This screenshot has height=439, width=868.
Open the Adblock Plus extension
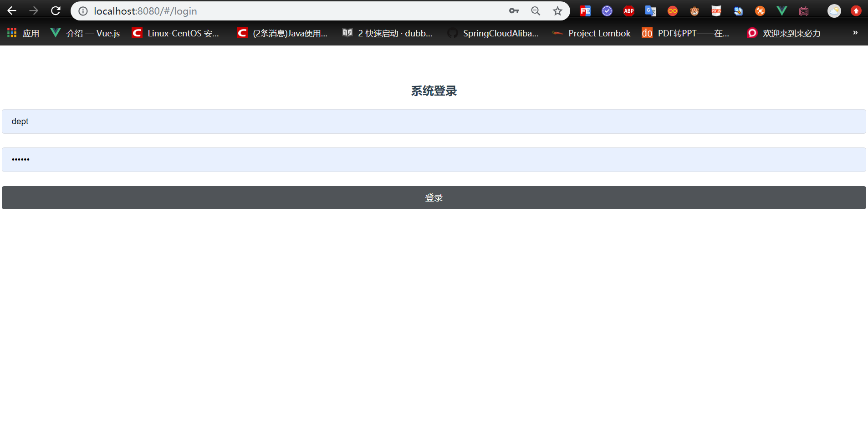pyautogui.click(x=629, y=10)
